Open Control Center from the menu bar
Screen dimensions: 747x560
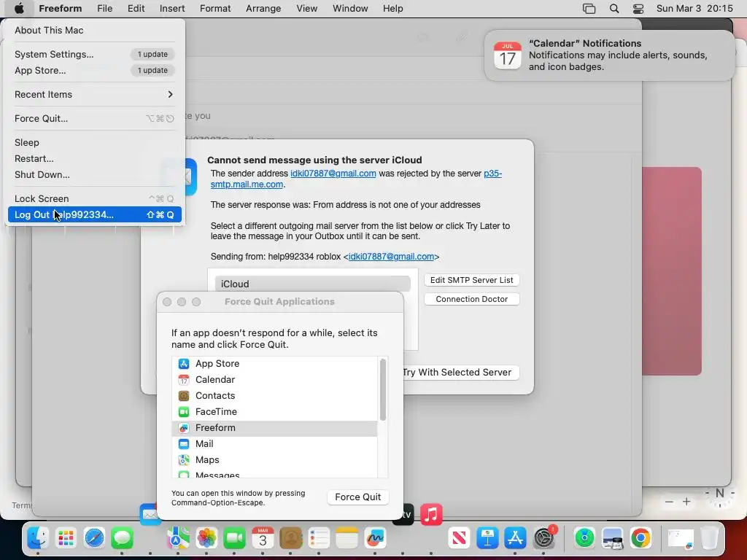tap(638, 9)
